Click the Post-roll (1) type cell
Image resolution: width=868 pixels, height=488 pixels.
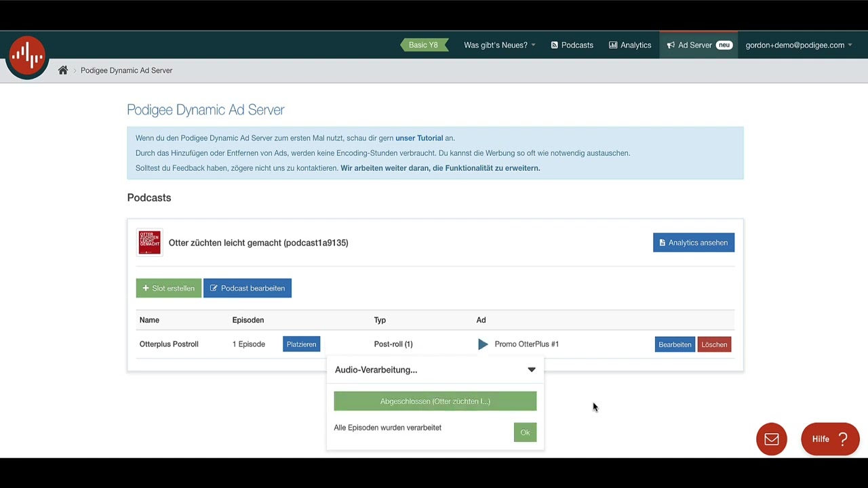[x=393, y=344]
